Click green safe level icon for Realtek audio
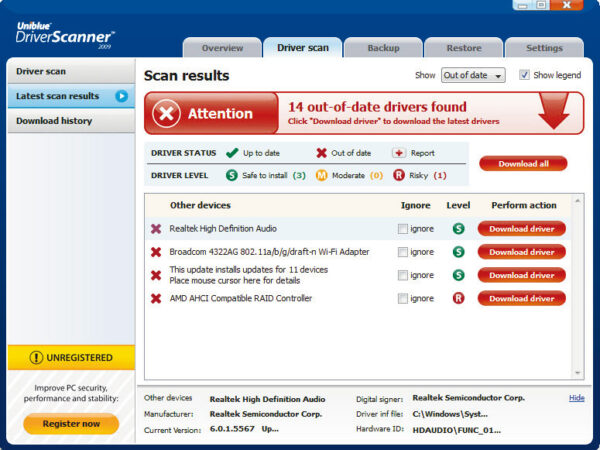 point(458,229)
